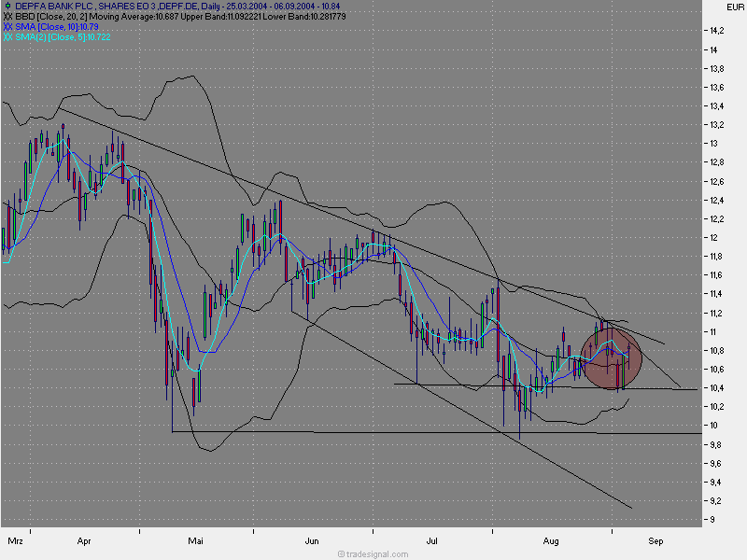747x560 pixels.
Task: Click the 10 price axis label
Action: pos(713,426)
